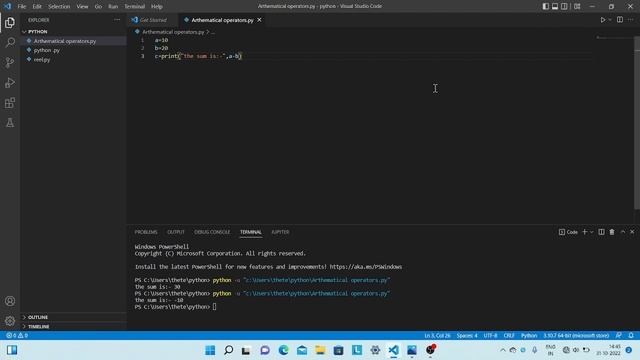Open the Extensions view
The height and width of the screenshot is (360, 640).
click(x=10, y=102)
